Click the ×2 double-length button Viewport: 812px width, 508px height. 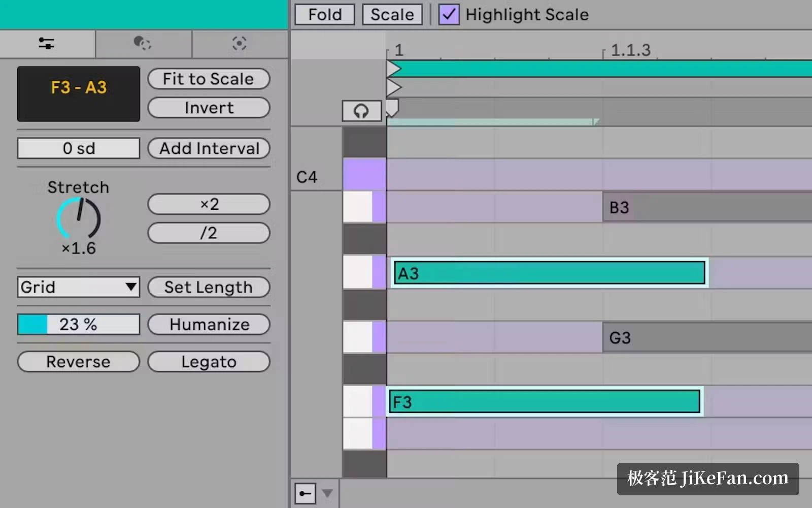click(209, 204)
